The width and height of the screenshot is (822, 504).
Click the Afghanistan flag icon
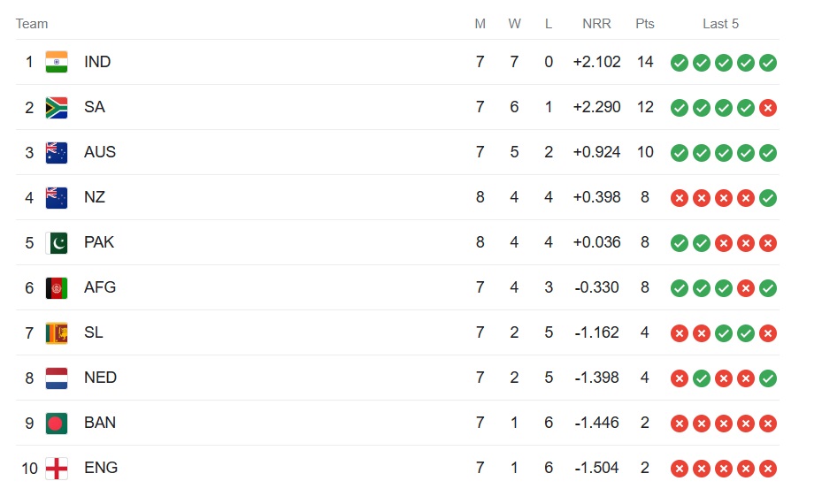[x=57, y=287]
